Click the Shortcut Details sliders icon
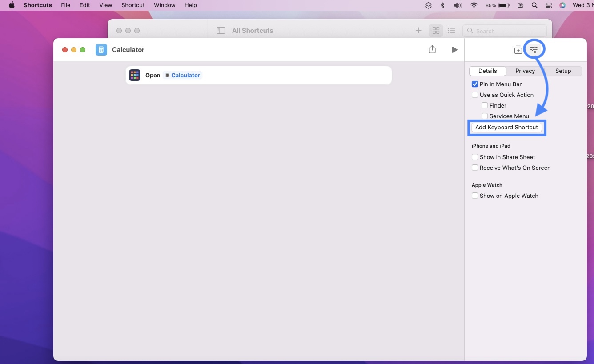The image size is (594, 364). (534, 50)
